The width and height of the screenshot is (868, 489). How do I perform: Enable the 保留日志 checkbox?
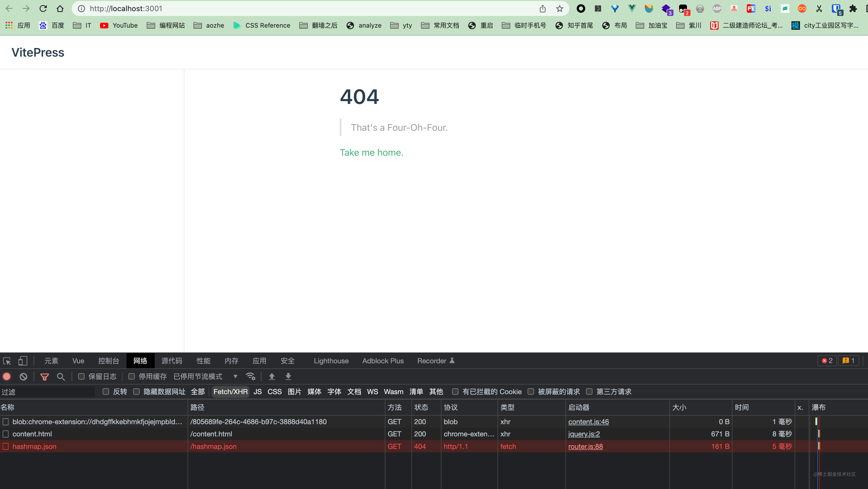coord(81,376)
